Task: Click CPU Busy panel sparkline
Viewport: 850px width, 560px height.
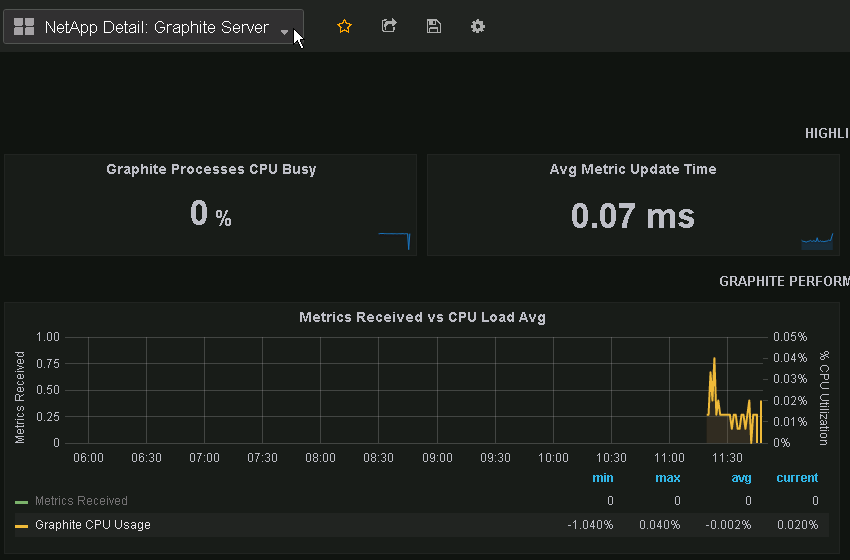Action: click(x=394, y=240)
